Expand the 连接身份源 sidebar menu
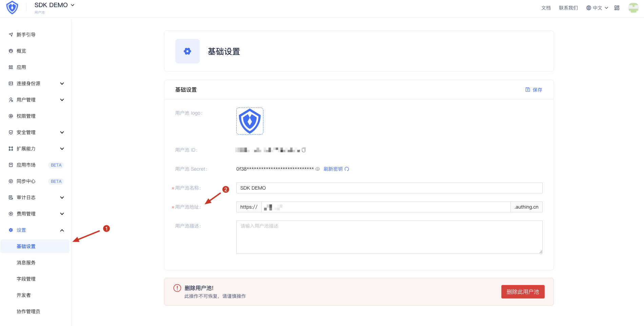This screenshot has width=644, height=326. (36, 83)
